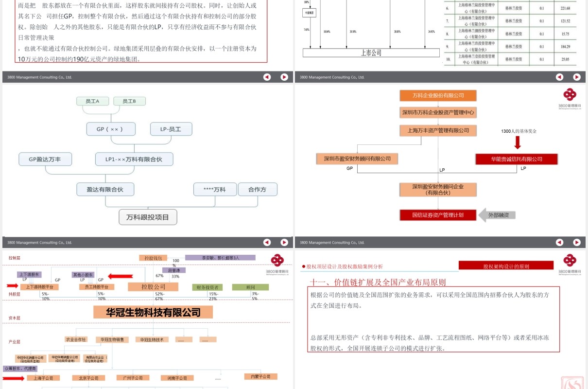
Task: Click previous arrow below the 上市公司 table slide
Action: tap(559, 77)
